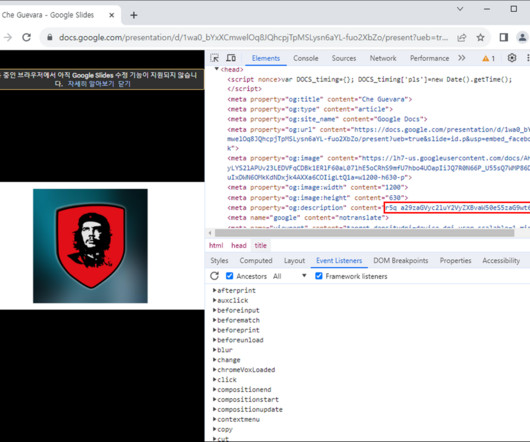The height and width of the screenshot is (442, 530).
Task: Uncheck the Framework listeners checkbox
Action: pos(319,276)
